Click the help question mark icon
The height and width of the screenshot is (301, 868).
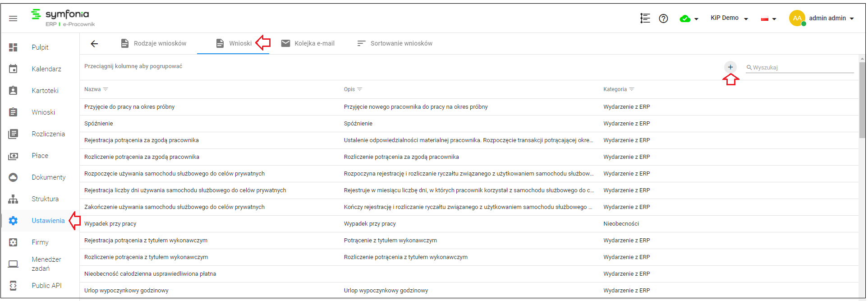pos(663,19)
